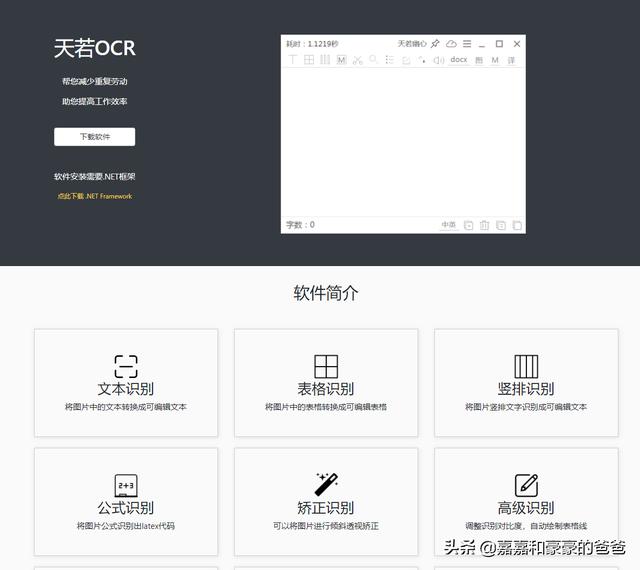
Task: Open the 点此下载 .NET Framework link
Action: tap(94, 196)
